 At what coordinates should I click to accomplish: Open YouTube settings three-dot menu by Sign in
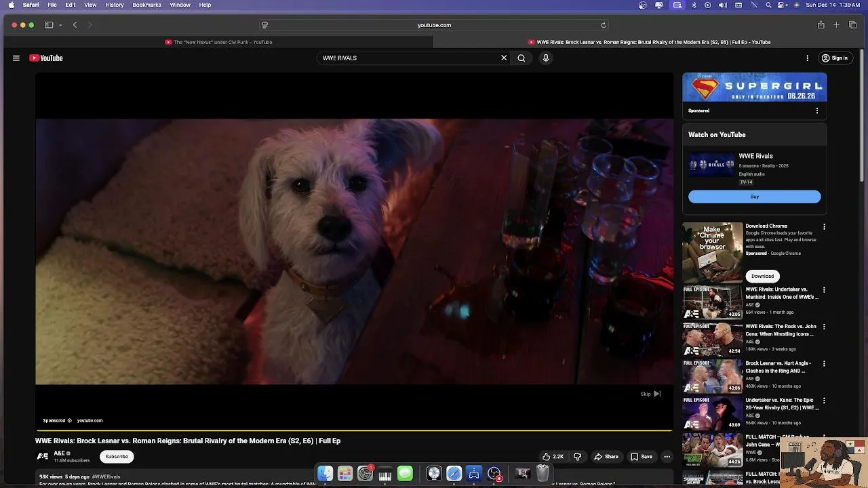[x=807, y=58]
